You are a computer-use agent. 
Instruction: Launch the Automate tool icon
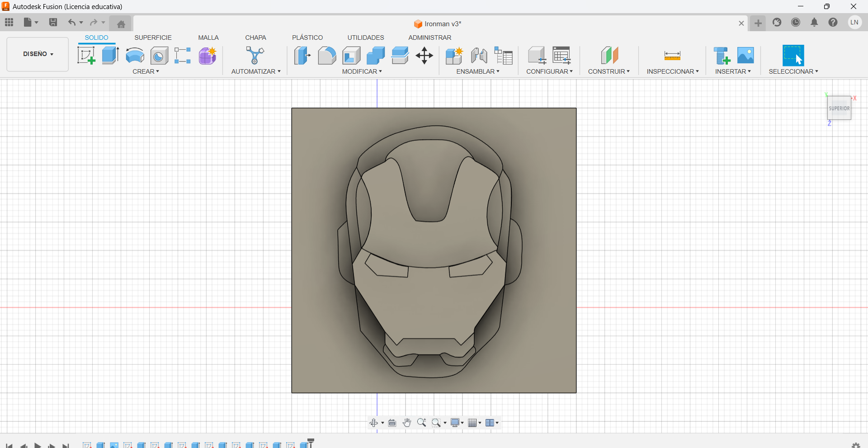(x=255, y=56)
